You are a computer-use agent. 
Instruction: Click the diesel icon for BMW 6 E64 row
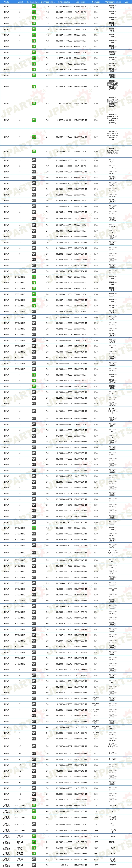click(x=34, y=675)
